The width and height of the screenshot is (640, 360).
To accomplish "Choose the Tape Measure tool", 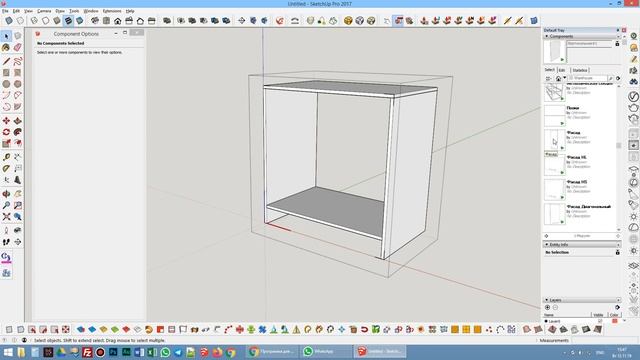I will (x=6, y=157).
